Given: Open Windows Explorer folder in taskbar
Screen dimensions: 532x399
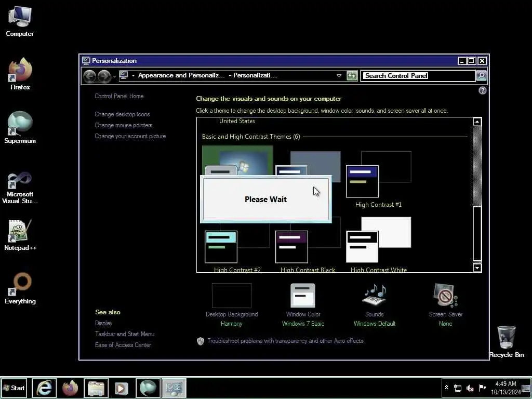Looking at the screenshot, I should coord(96,388).
